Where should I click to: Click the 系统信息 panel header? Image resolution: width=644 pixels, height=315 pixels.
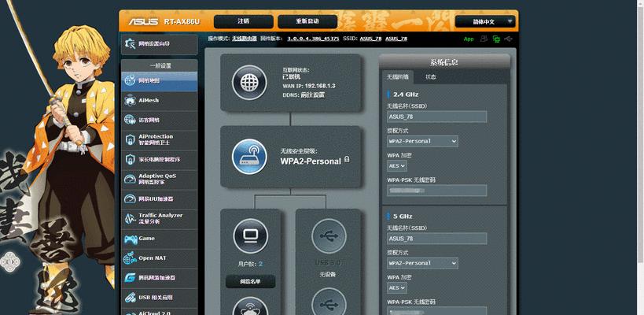pyautogui.click(x=444, y=62)
